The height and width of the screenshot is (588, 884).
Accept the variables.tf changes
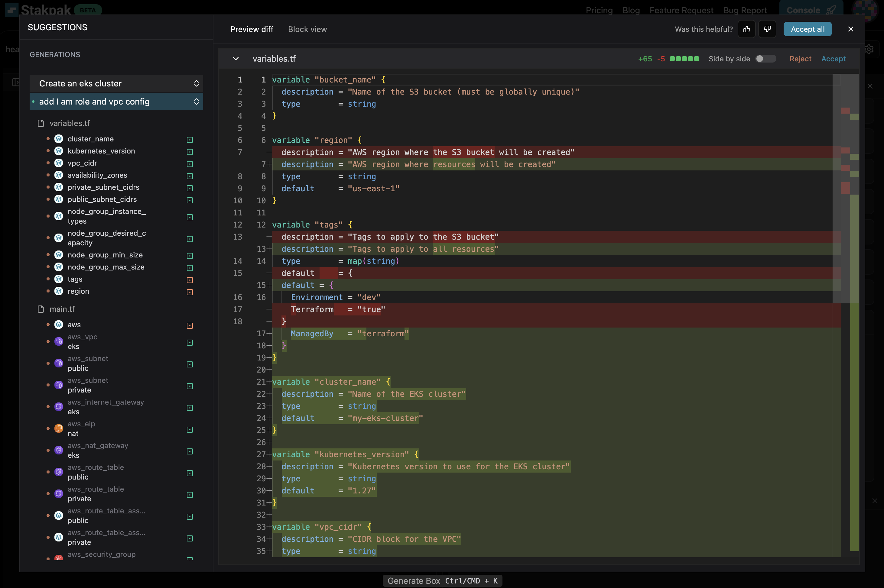[x=833, y=59]
